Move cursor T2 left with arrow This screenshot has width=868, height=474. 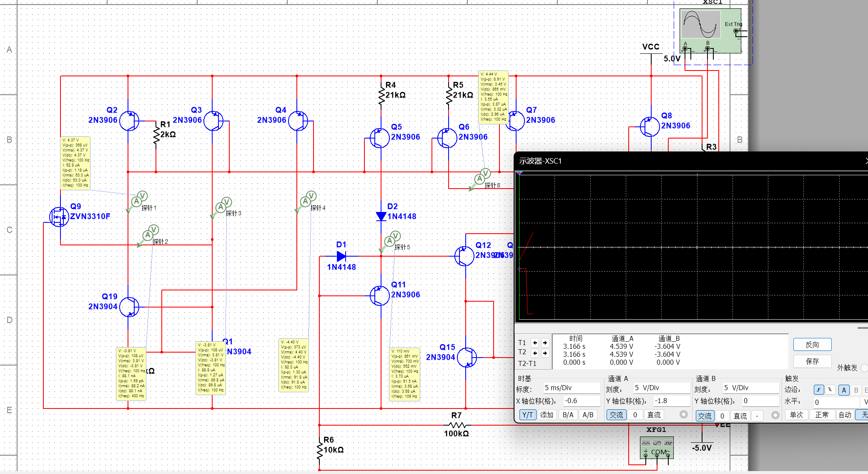coord(535,353)
